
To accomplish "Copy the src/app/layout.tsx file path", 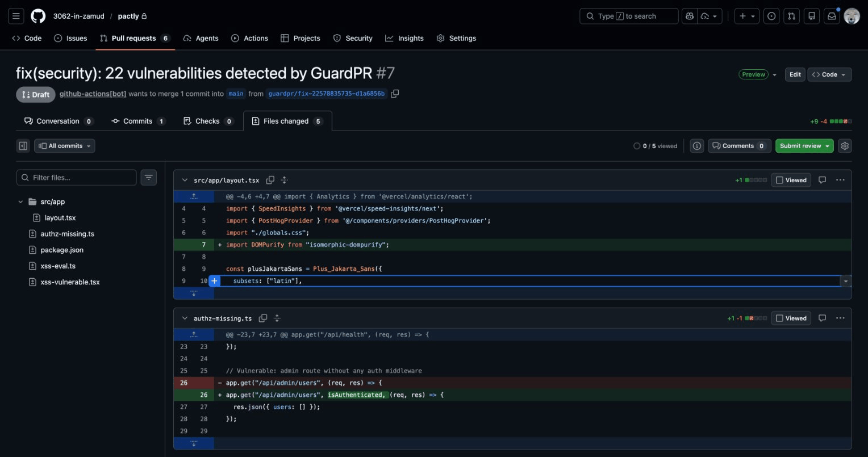I will point(270,180).
